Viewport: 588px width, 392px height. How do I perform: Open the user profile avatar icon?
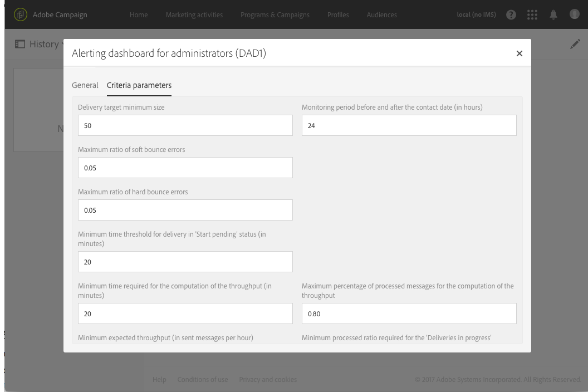coord(575,14)
